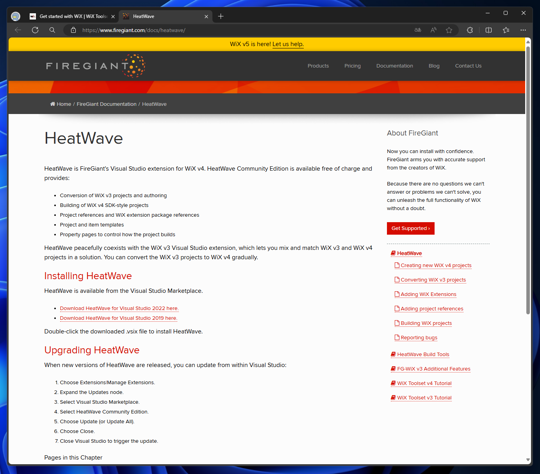Click the 'Installing HeatWave' heading
Viewport: 540px width, 474px height.
[x=88, y=276]
